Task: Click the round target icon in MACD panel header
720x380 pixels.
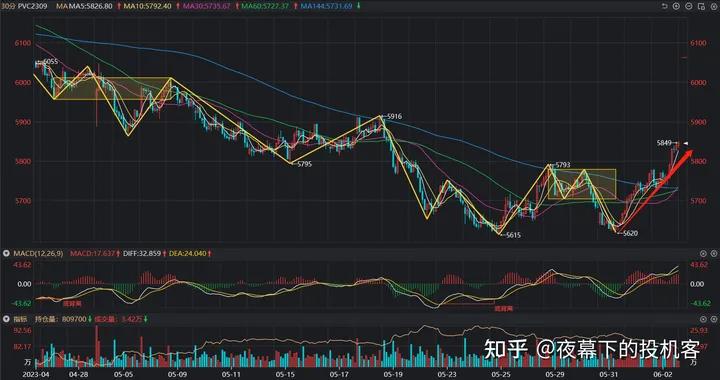Action: click(703, 253)
